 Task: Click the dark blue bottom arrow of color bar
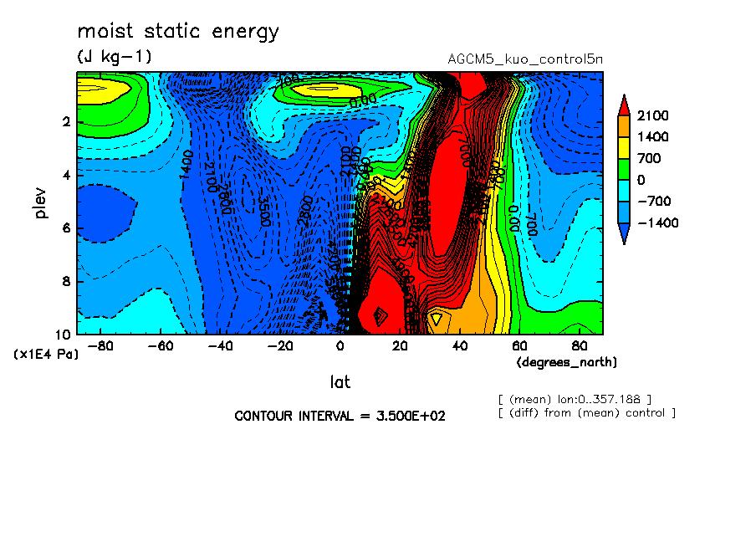[x=624, y=233]
